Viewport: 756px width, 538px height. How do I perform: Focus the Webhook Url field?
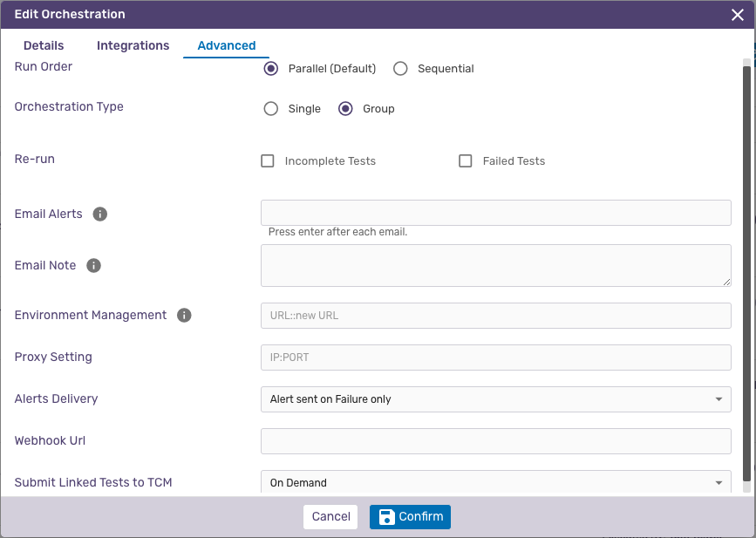(495, 441)
